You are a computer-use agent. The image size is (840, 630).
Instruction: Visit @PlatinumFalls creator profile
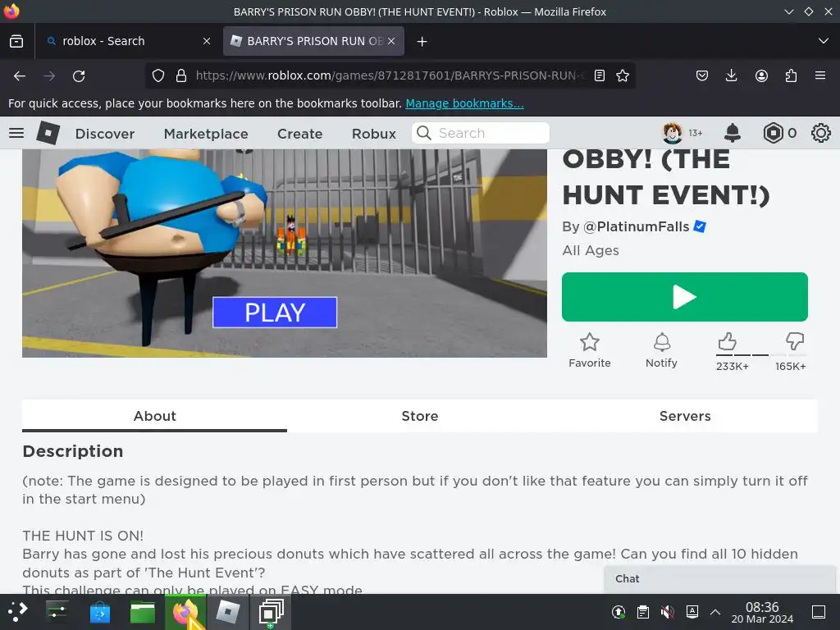[636, 226]
